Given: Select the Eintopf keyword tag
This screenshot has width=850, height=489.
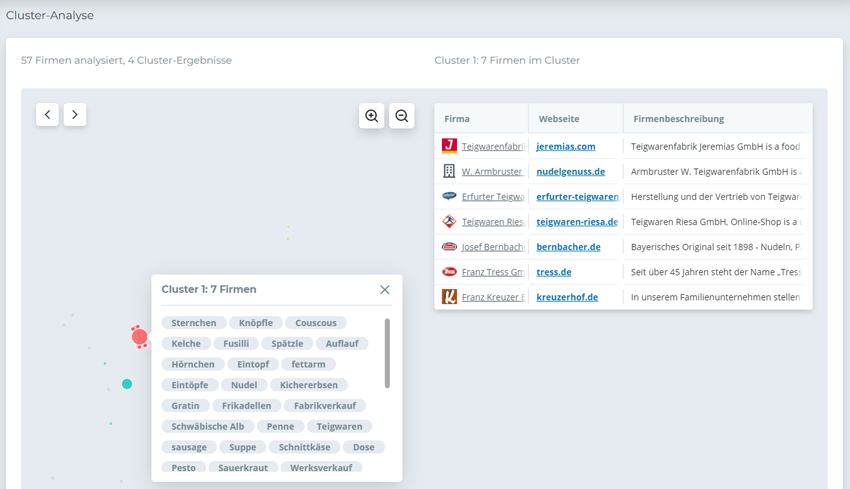Looking at the screenshot, I should coord(253,364).
